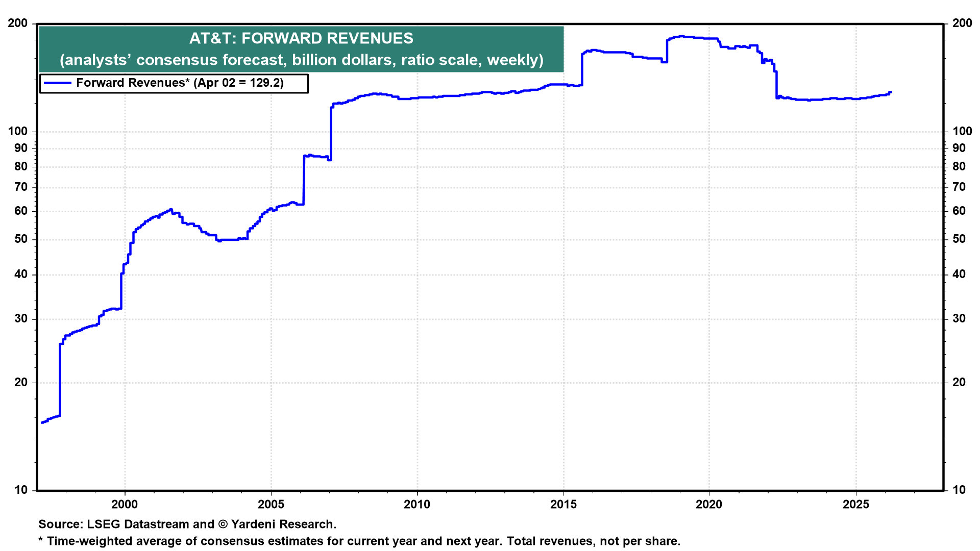Click the right axis 80 label
Image resolution: width=980 pixels, height=551 pixels.
point(959,167)
